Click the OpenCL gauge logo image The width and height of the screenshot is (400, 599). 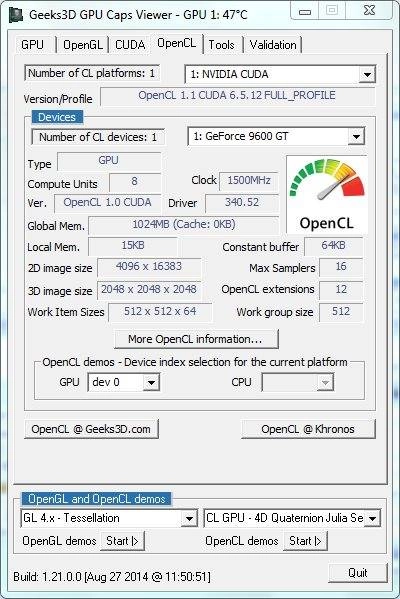[327, 194]
